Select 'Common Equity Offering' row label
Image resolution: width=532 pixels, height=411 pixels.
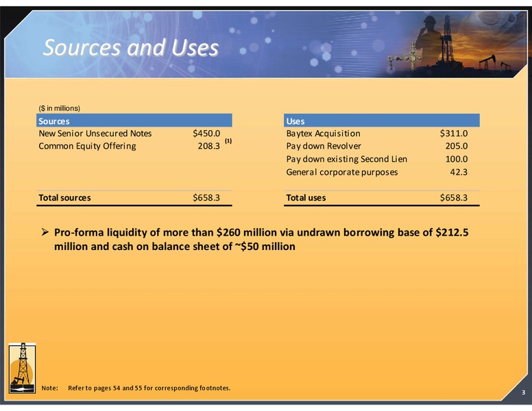pos(87,146)
